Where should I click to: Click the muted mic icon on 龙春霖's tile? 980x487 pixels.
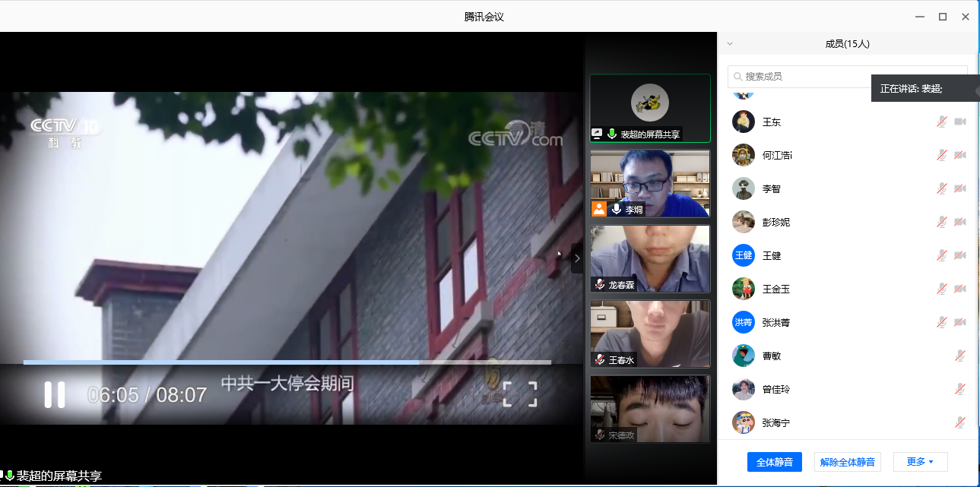point(600,285)
